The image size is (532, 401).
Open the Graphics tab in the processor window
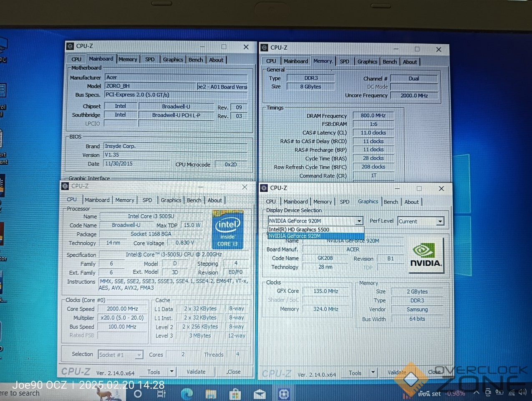point(171,200)
